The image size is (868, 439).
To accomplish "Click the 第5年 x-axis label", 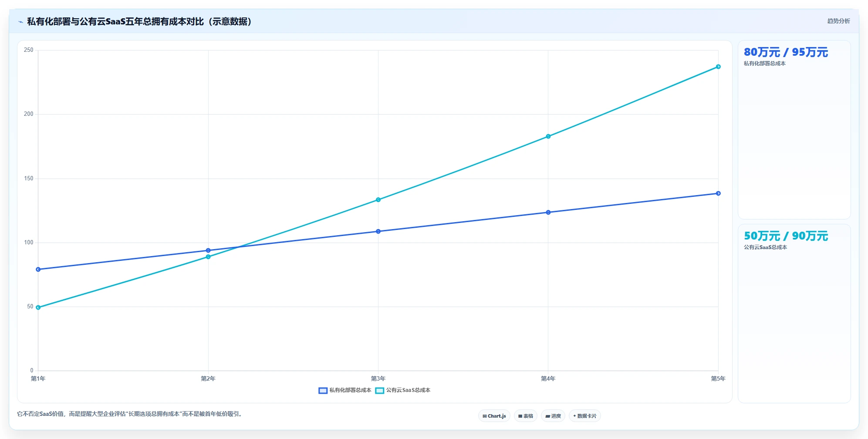I will pyautogui.click(x=718, y=378).
